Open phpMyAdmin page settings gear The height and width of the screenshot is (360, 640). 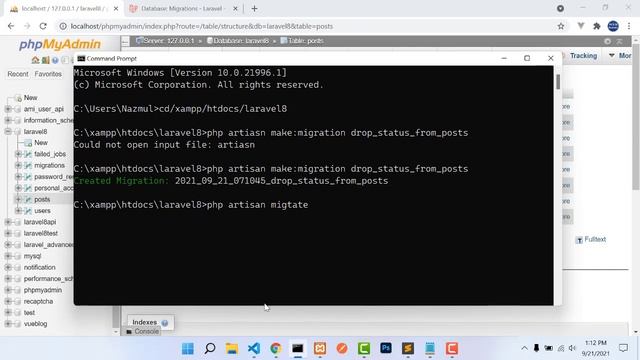pyautogui.click(x=607, y=41)
